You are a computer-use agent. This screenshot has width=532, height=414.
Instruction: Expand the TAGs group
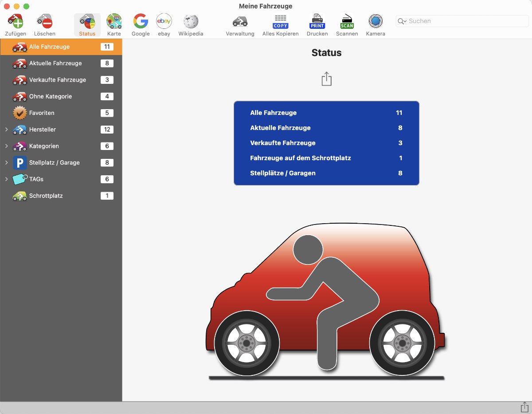[6, 179]
